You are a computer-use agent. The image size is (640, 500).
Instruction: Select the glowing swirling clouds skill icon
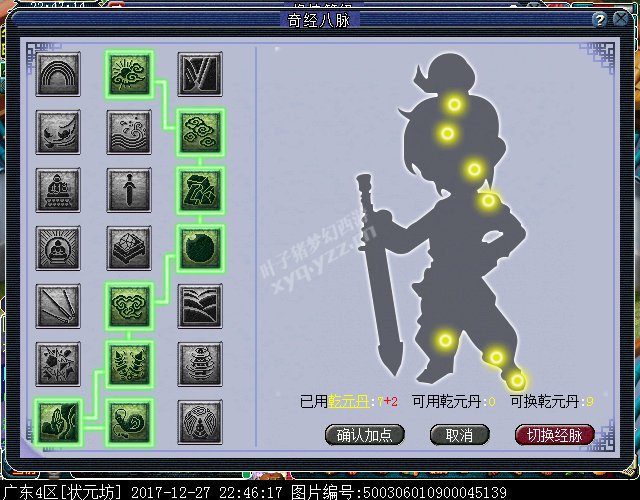point(200,132)
